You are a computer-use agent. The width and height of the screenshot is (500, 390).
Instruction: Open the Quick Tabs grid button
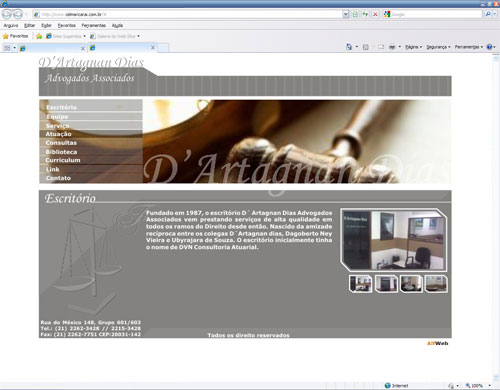point(7,48)
